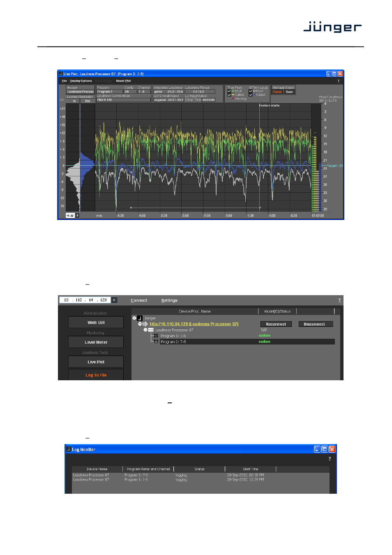
Task: Click the Feature starts timeline marker
Action: click(269, 106)
